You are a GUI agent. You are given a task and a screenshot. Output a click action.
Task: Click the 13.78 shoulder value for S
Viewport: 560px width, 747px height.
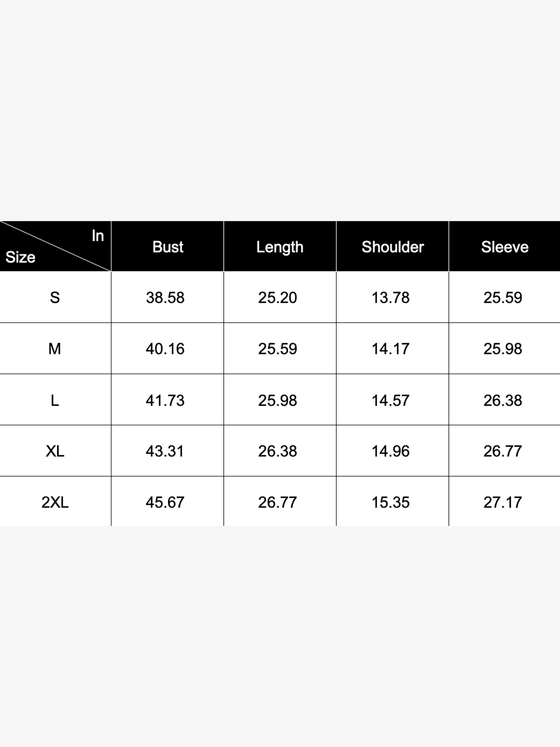tap(391, 298)
